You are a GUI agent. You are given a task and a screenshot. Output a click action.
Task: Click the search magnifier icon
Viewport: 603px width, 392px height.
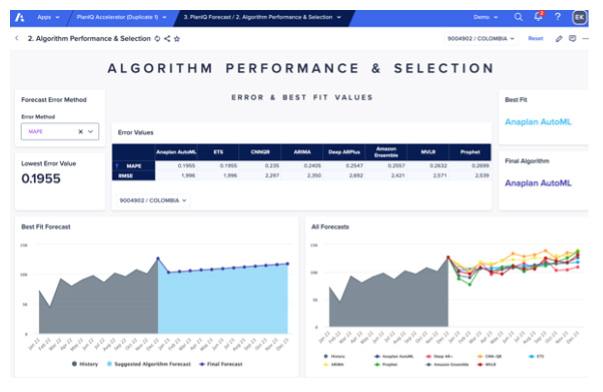518,17
